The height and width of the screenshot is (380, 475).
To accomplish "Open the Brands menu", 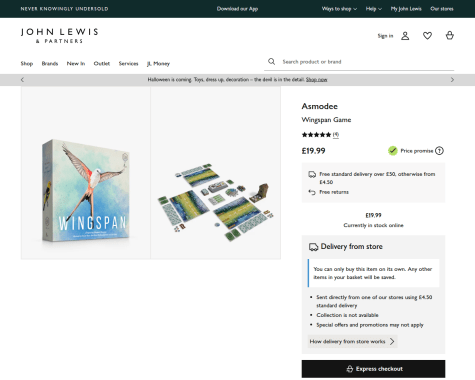I will pyautogui.click(x=50, y=63).
